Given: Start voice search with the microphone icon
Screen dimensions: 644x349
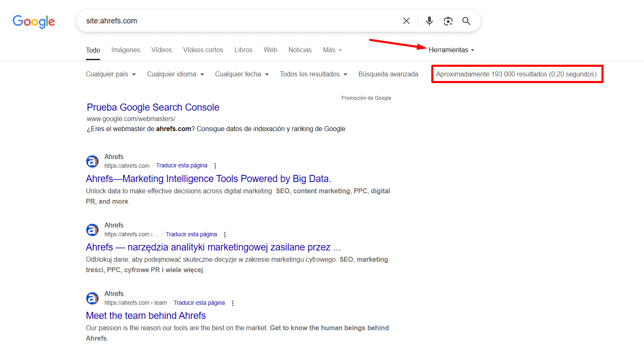Looking at the screenshot, I should (x=429, y=21).
